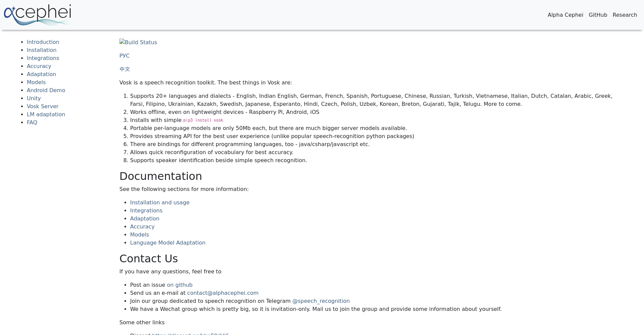This screenshot has width=644, height=335.
Task: Open LM adaptation page
Action: coord(46,114)
